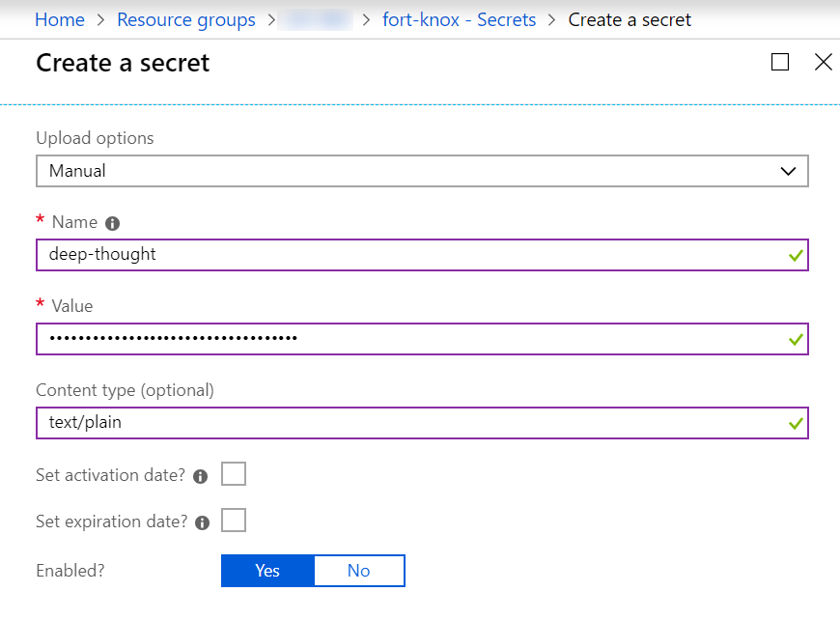Click the Name field validation checkmark
This screenshot has height=620, width=840.
(796, 256)
